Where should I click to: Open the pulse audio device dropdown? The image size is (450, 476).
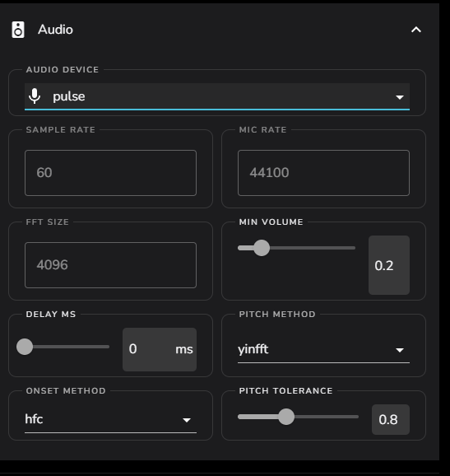click(x=217, y=96)
